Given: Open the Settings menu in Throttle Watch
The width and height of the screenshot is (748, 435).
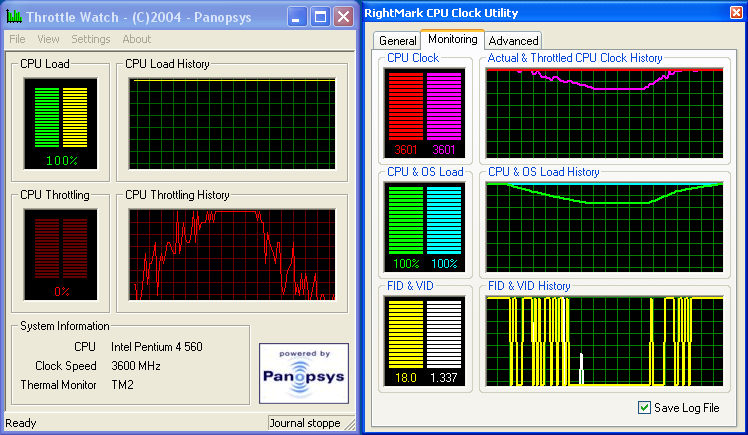Looking at the screenshot, I should click(x=91, y=39).
